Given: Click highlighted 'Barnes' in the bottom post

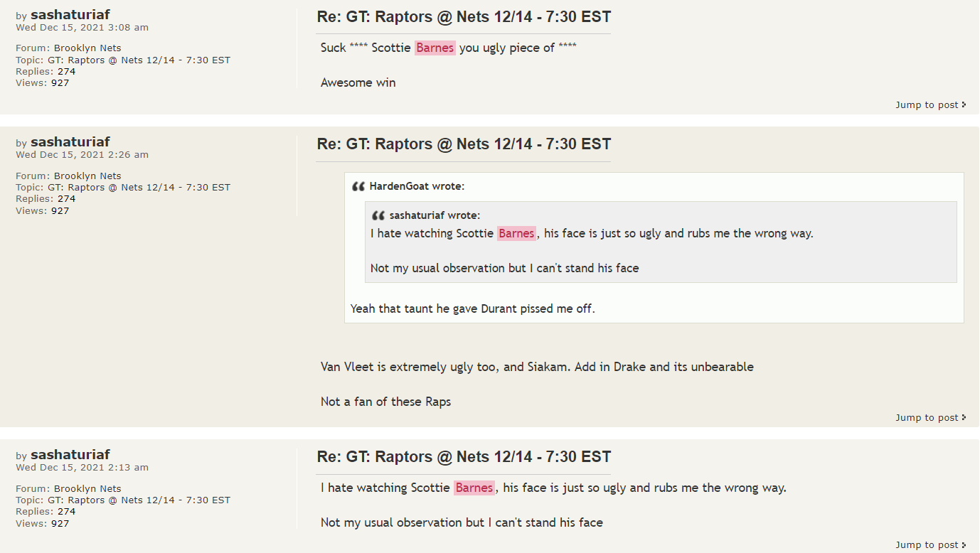Looking at the screenshot, I should pos(474,488).
